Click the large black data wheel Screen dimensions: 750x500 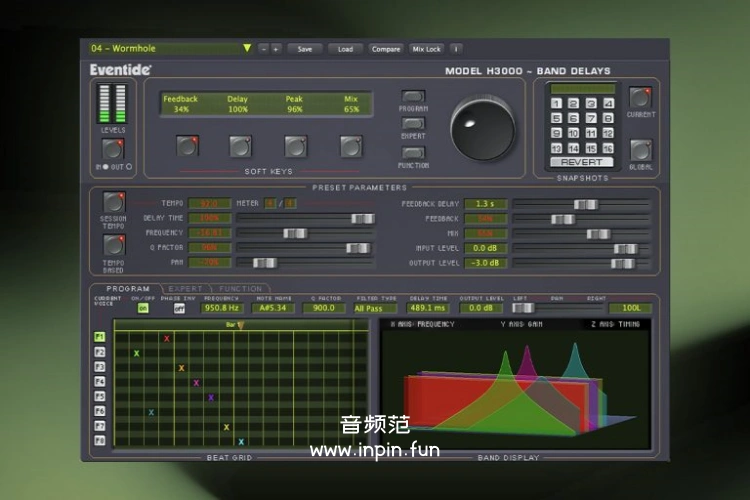[x=482, y=129]
